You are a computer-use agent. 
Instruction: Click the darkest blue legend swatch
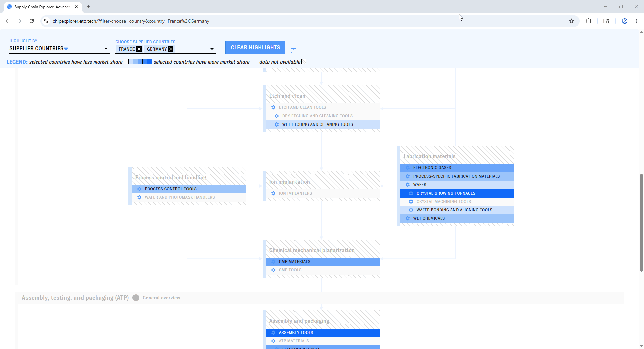[x=150, y=62]
